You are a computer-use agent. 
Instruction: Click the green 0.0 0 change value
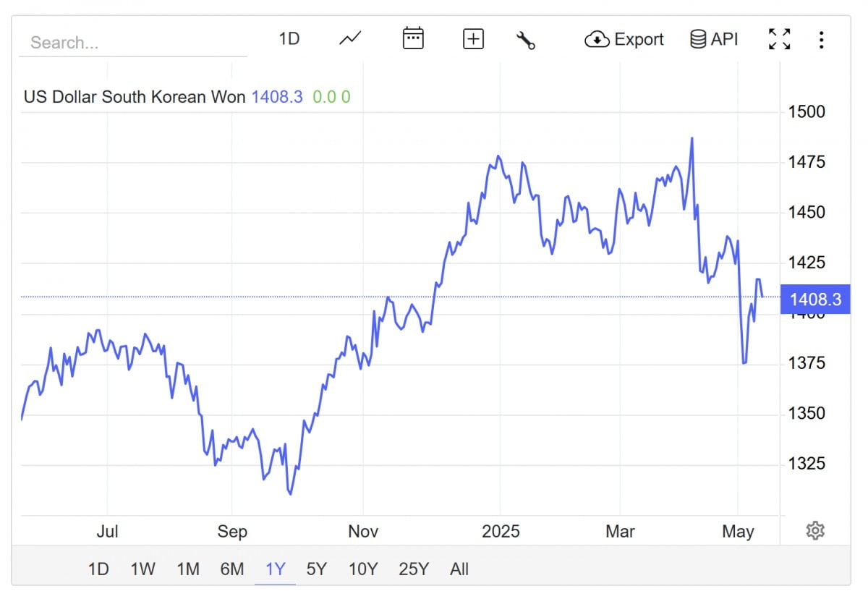point(331,97)
